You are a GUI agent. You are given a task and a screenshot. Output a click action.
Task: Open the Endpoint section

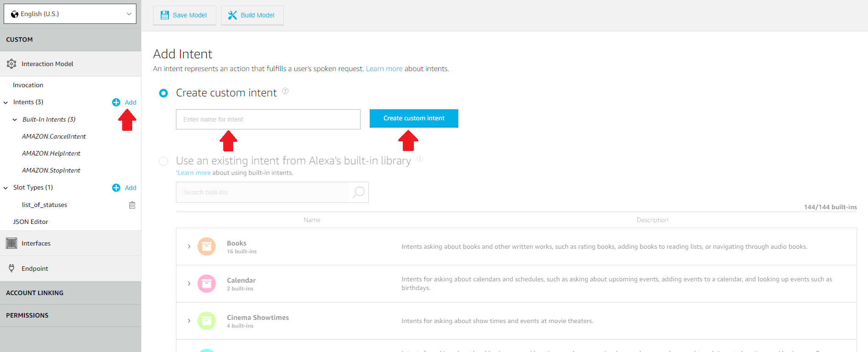point(34,268)
